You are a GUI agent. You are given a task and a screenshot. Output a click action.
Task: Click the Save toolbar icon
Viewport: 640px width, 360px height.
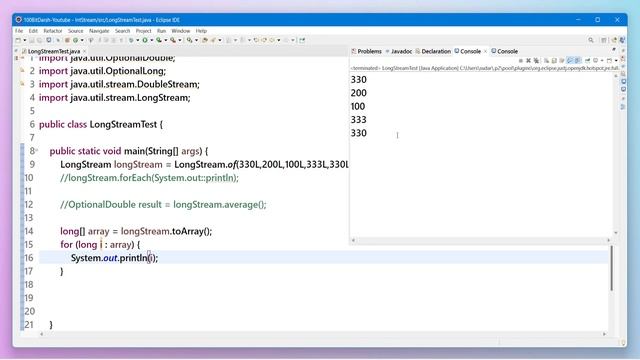tap(31, 40)
